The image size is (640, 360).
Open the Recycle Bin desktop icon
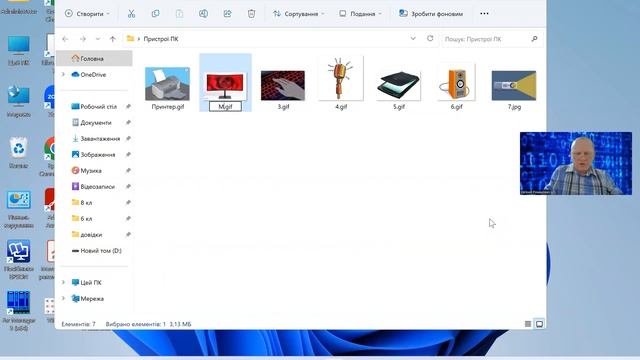coord(18,153)
